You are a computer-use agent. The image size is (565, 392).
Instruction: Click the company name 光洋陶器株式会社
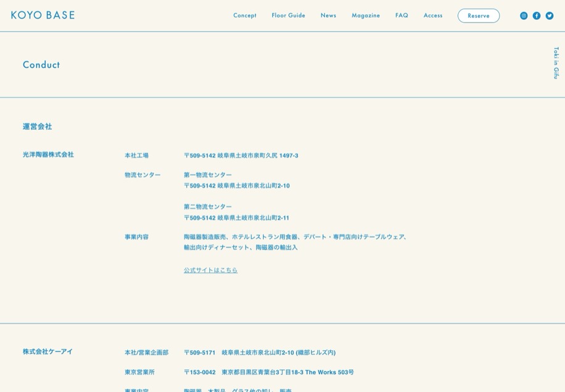point(48,154)
